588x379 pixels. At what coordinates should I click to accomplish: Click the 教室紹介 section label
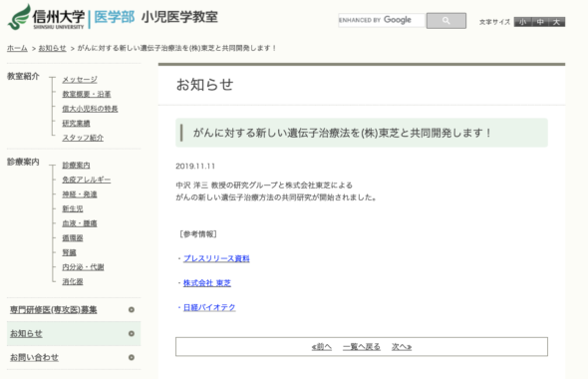(x=23, y=76)
